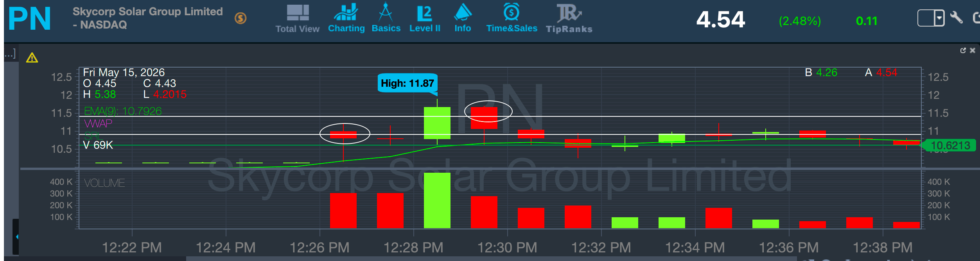Viewport: 980px width, 261px height.
Task: Click the PN ticker symbol
Action: click(30, 18)
